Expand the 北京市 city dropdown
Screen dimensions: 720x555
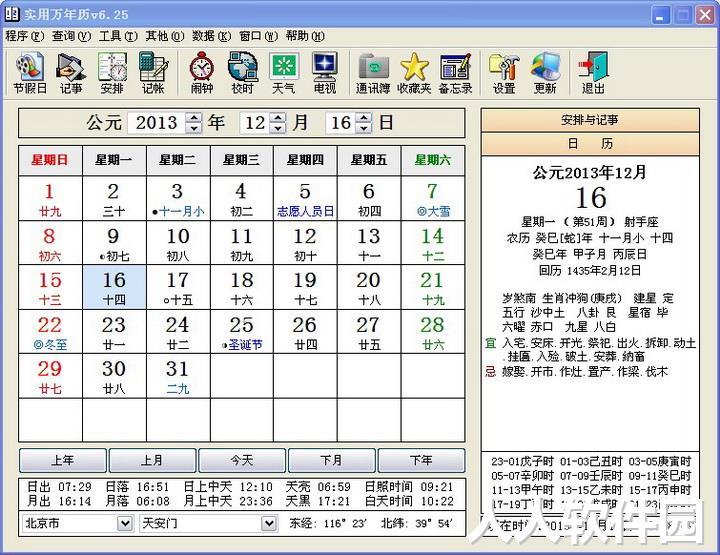[124, 523]
